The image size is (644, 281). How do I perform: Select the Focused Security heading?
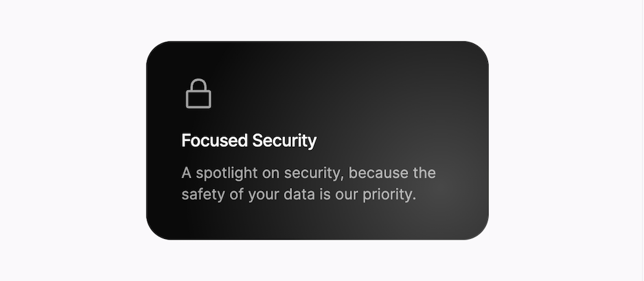[x=249, y=140]
